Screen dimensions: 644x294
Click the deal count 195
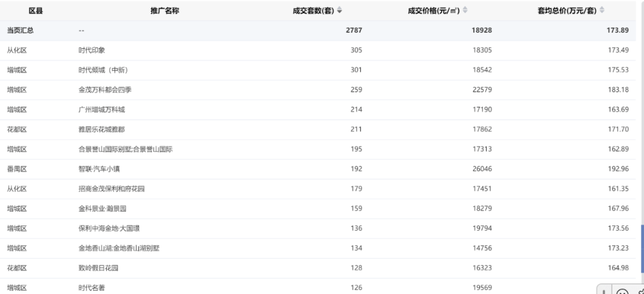[x=357, y=149]
